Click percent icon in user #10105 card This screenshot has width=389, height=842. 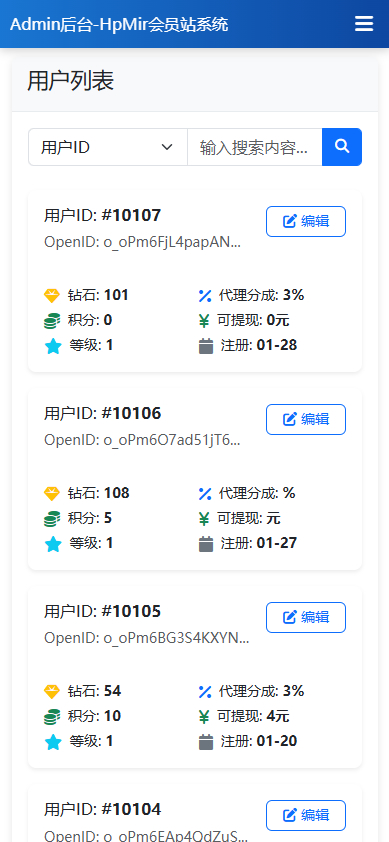click(205, 691)
